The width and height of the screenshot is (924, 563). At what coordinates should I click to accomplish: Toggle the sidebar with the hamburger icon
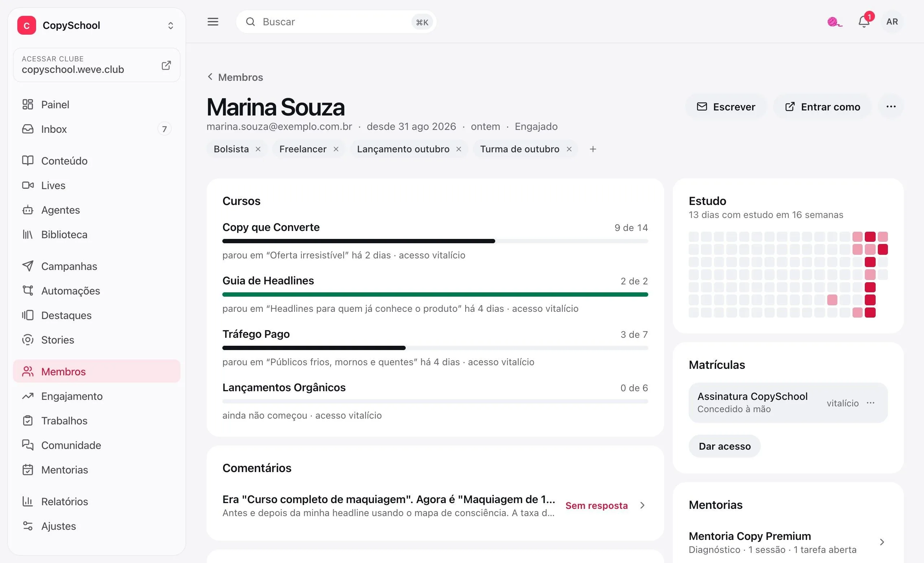[213, 22]
